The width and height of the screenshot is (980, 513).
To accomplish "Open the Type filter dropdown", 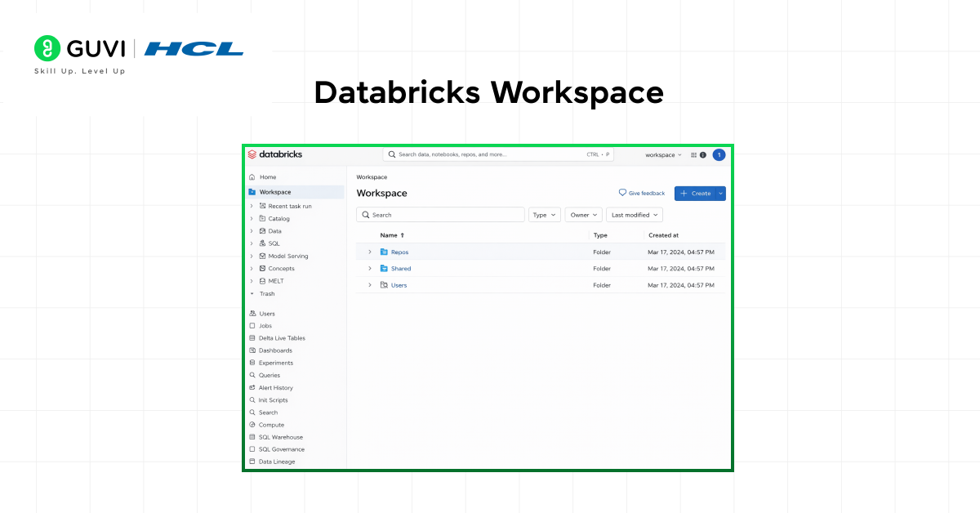I will [545, 215].
